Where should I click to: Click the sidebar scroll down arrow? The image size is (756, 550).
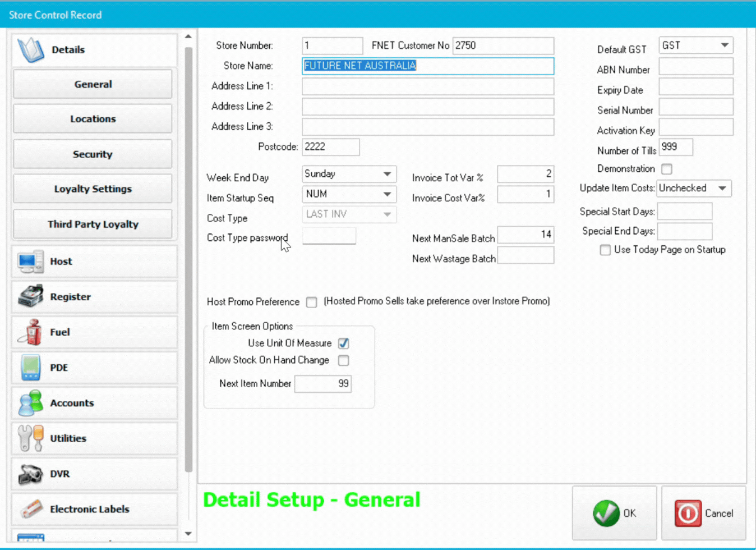(188, 534)
